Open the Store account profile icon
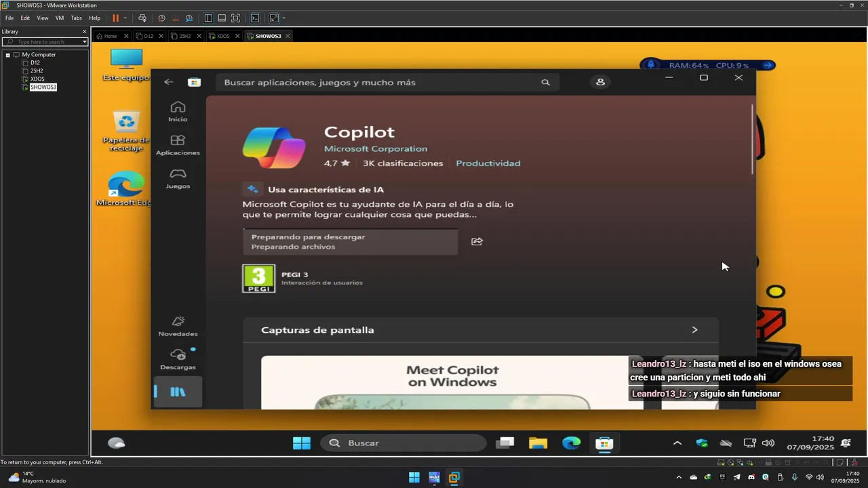The width and height of the screenshot is (868, 488). (600, 82)
